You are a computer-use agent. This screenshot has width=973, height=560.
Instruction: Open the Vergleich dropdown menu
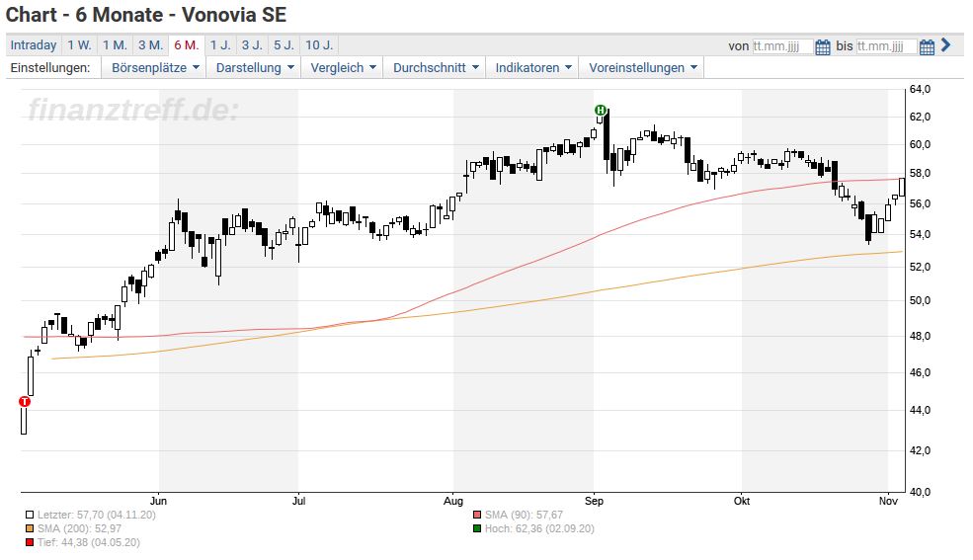tap(343, 67)
